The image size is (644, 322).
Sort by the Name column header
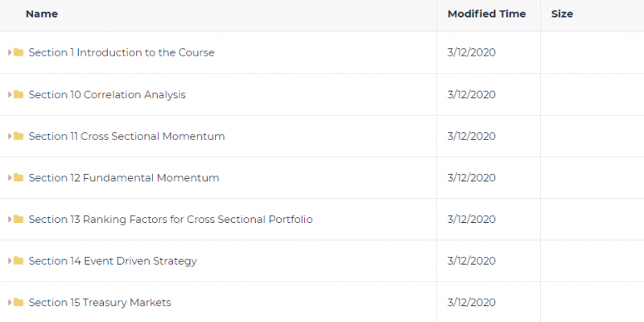click(x=42, y=14)
